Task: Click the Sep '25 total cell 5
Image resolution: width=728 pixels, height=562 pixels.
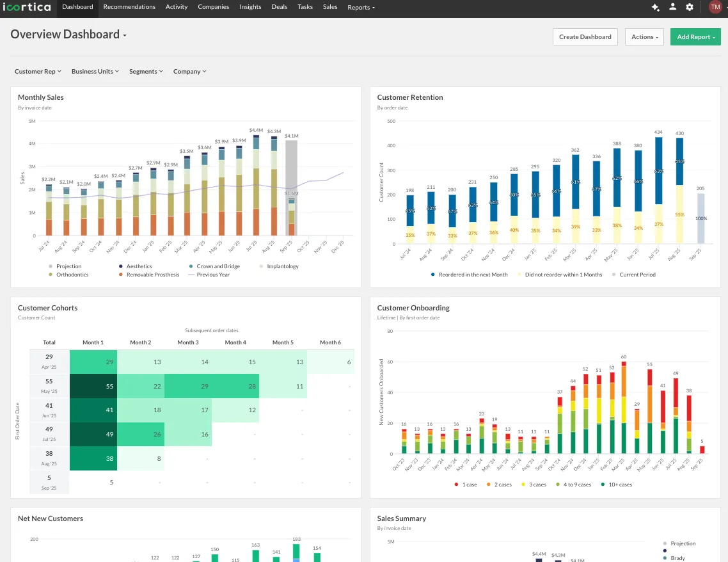Action: coord(49,482)
